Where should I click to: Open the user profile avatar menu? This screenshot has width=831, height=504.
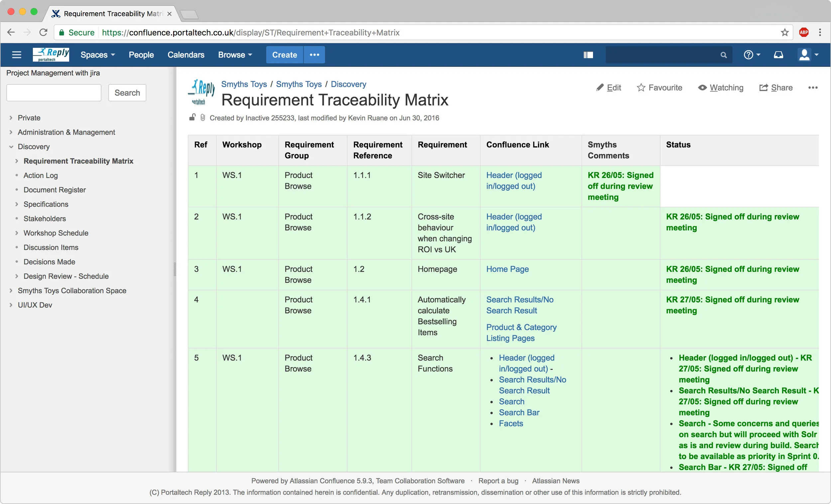(x=808, y=54)
